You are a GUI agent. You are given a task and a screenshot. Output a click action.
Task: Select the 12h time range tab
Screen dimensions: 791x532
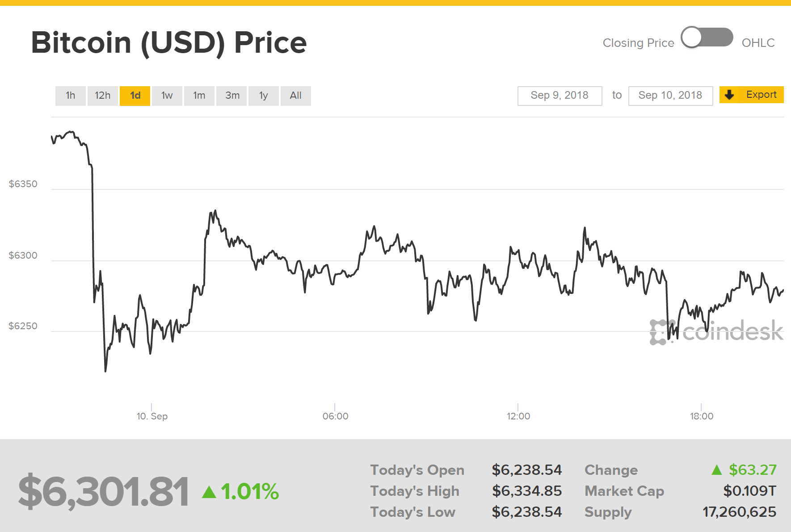(102, 96)
